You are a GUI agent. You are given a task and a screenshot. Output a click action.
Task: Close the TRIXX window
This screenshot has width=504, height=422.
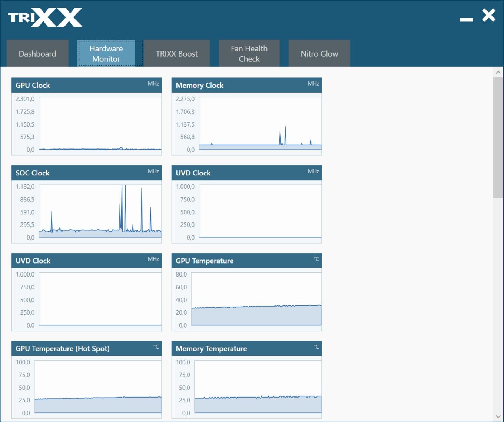point(489,16)
